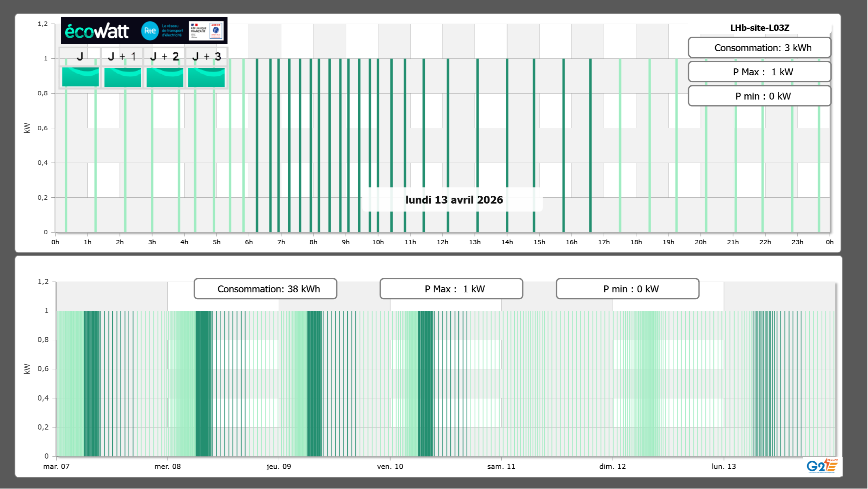Click the Consommation: 3 kWh box
The image size is (868, 489).
click(x=759, y=48)
